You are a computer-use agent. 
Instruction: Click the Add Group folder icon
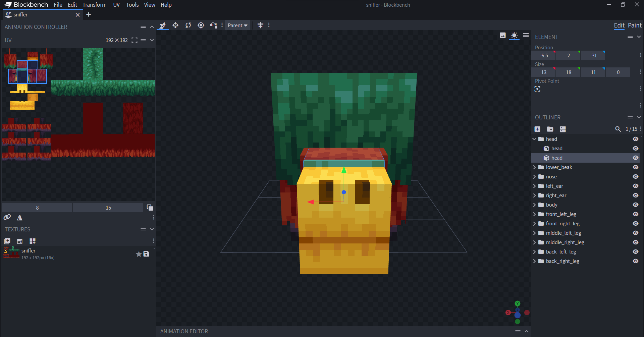[550, 129]
